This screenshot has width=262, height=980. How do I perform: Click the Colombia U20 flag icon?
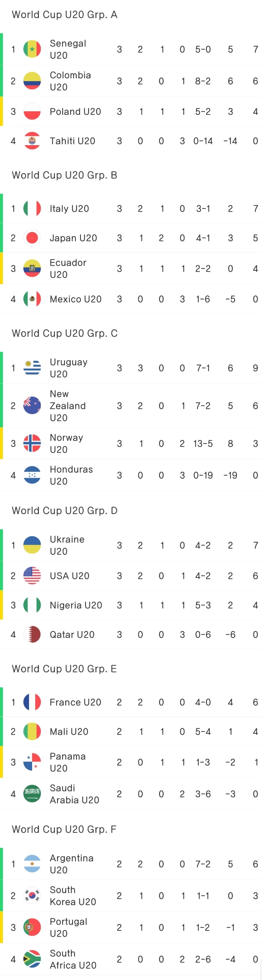click(x=32, y=81)
